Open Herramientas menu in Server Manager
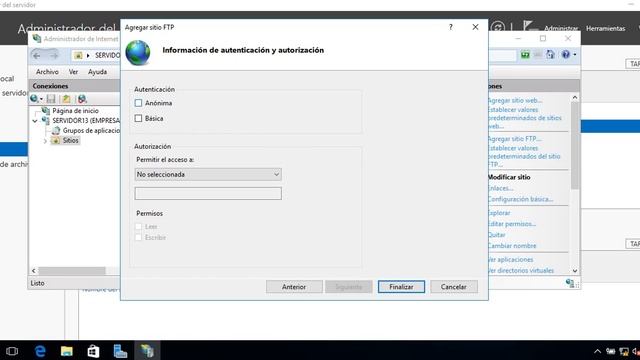The image size is (640, 360). (606, 29)
